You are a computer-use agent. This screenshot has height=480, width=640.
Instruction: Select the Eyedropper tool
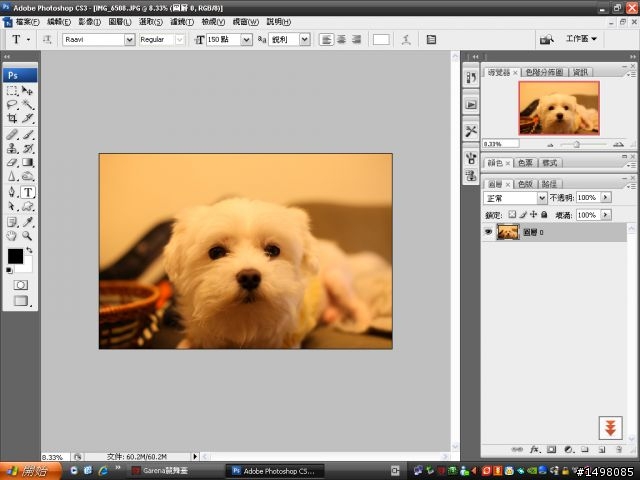pyautogui.click(x=27, y=222)
